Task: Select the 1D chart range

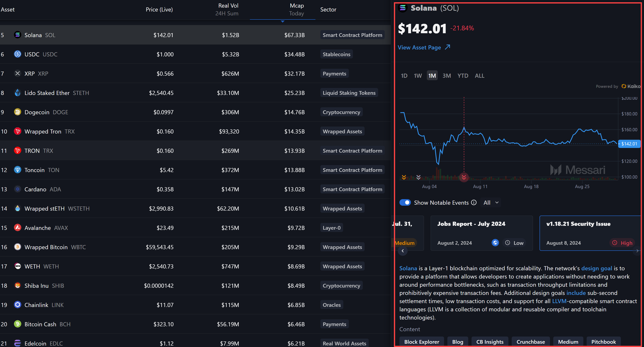Action: click(404, 76)
